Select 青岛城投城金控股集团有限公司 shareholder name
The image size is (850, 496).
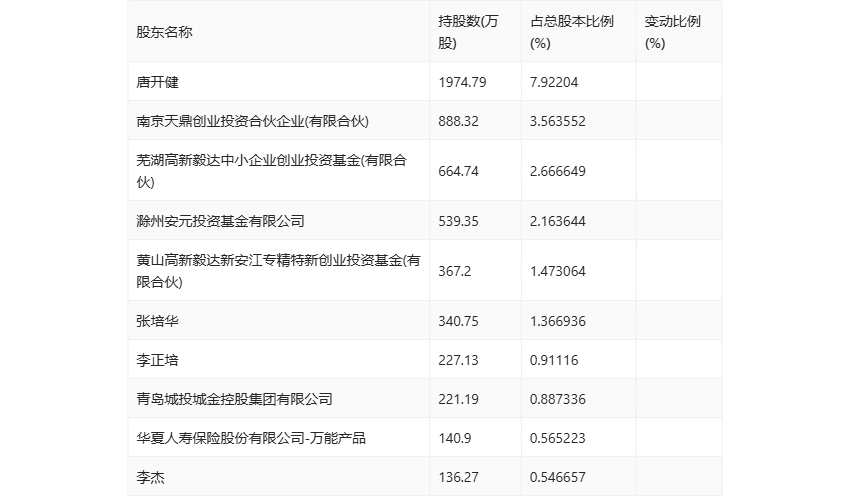tap(234, 399)
